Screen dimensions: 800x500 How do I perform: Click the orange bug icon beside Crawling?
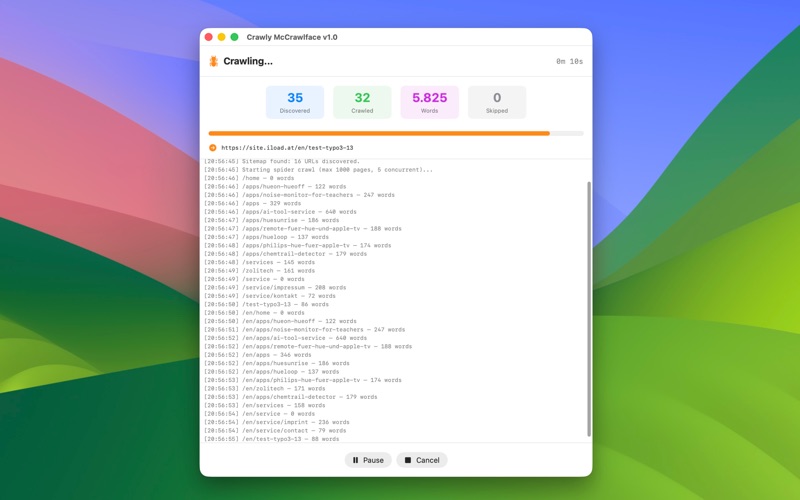coord(214,61)
